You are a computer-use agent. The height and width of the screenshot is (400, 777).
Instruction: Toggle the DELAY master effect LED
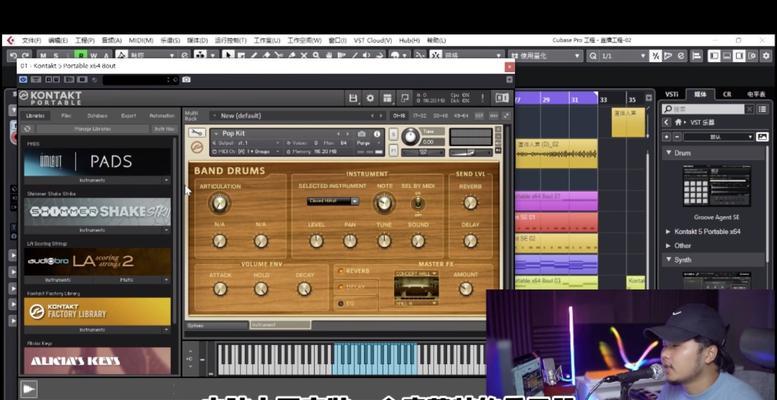point(340,286)
